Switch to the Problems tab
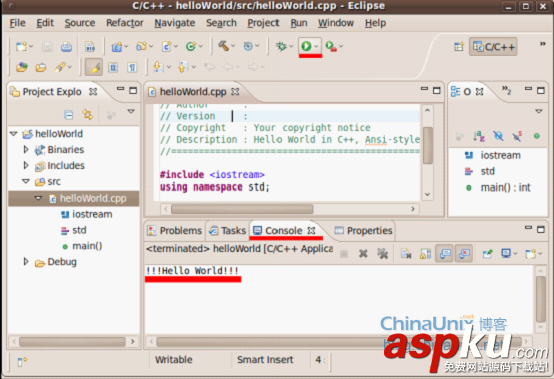 click(175, 231)
